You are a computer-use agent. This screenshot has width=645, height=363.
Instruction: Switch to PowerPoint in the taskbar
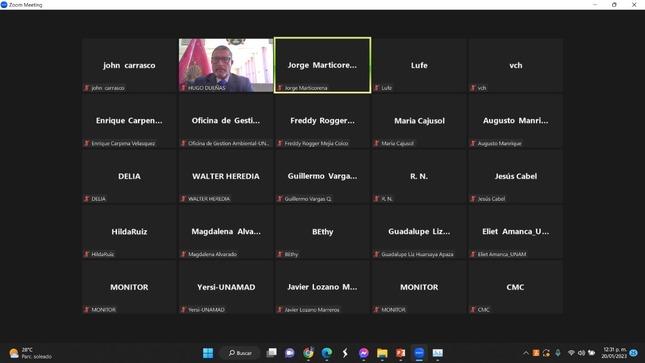401,353
